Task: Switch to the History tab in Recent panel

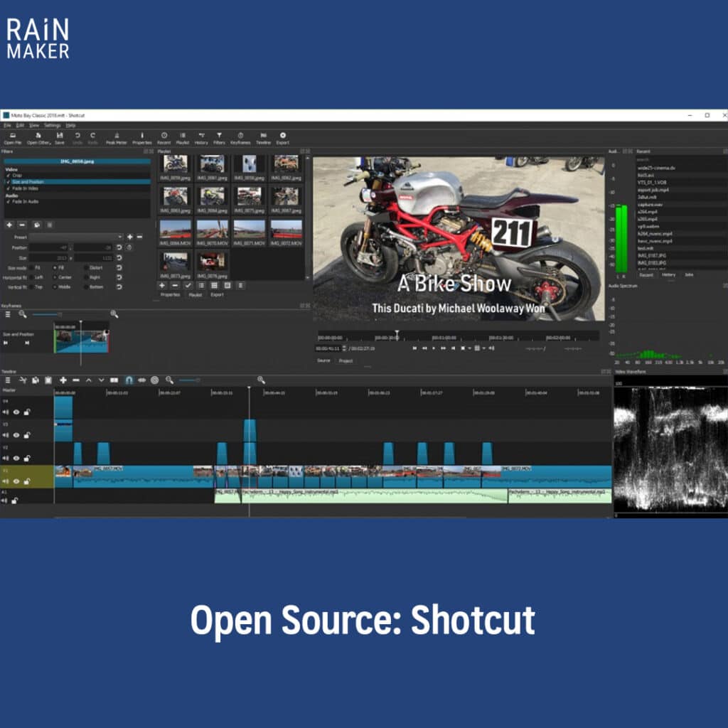Action: click(668, 274)
